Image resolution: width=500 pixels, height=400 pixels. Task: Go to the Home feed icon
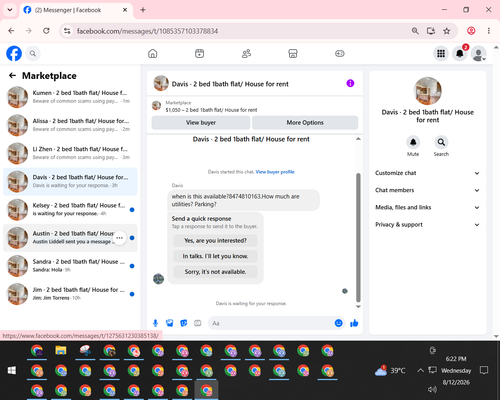click(x=153, y=53)
